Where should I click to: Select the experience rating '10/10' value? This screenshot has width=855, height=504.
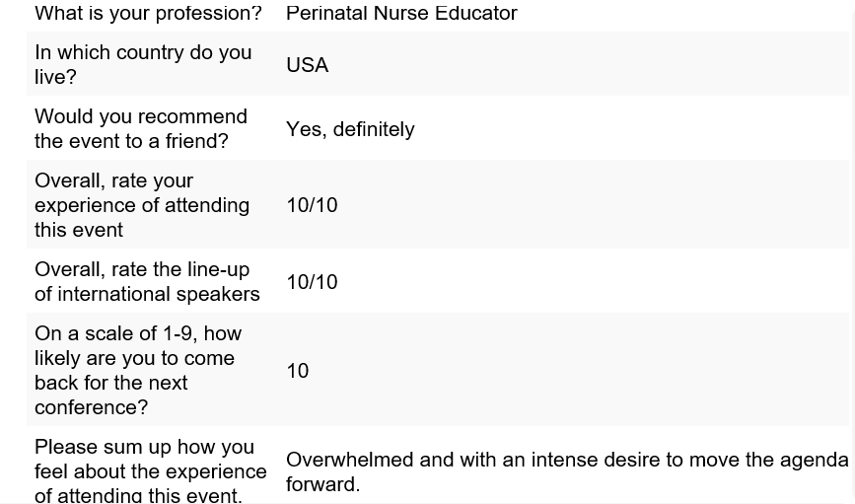(312, 205)
